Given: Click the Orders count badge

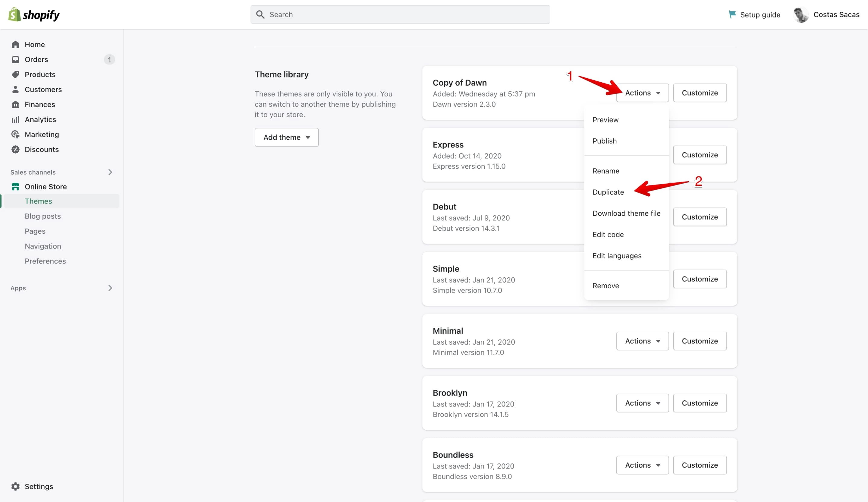Looking at the screenshot, I should click(x=109, y=60).
